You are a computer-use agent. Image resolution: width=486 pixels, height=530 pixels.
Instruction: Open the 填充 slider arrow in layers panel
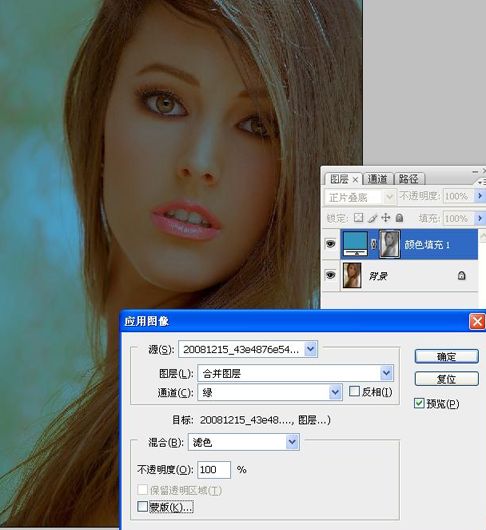coord(480,218)
